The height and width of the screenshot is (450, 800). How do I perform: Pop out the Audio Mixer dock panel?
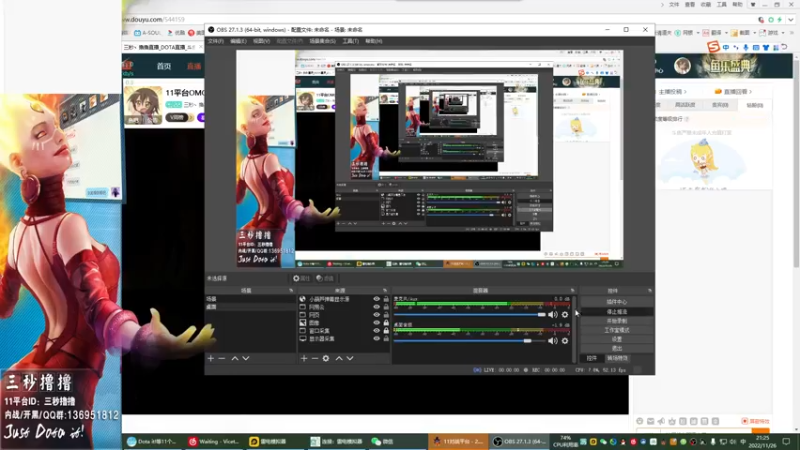tap(572, 290)
